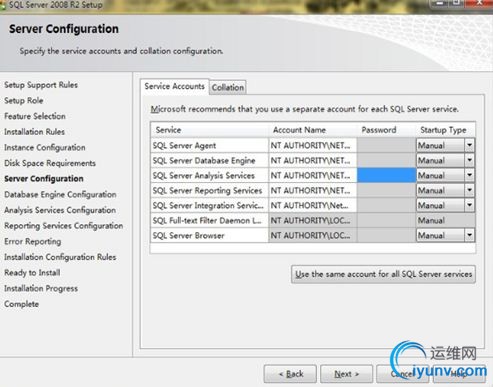The image size is (493, 387).
Task: Click the Startup Type column header
Action: [446, 130]
